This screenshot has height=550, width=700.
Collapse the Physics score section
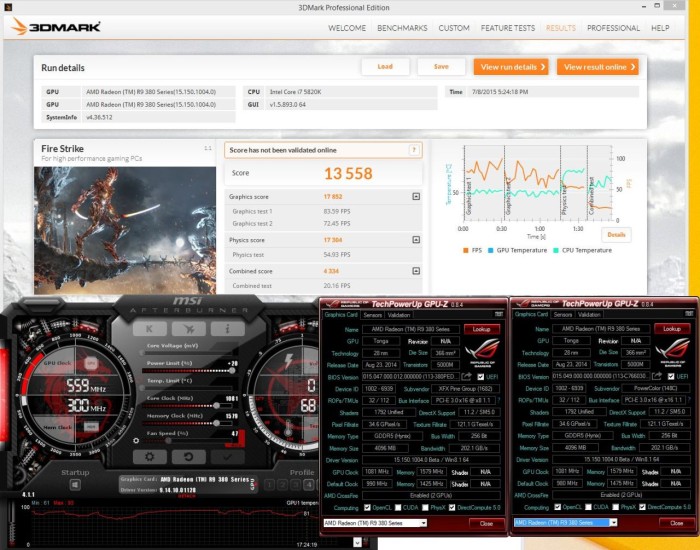(x=416, y=240)
